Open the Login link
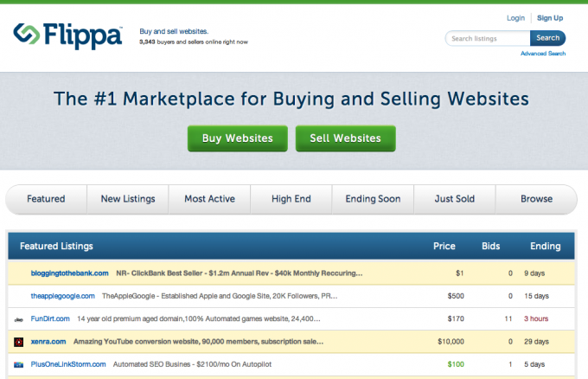This screenshot has width=588, height=379. (x=515, y=17)
